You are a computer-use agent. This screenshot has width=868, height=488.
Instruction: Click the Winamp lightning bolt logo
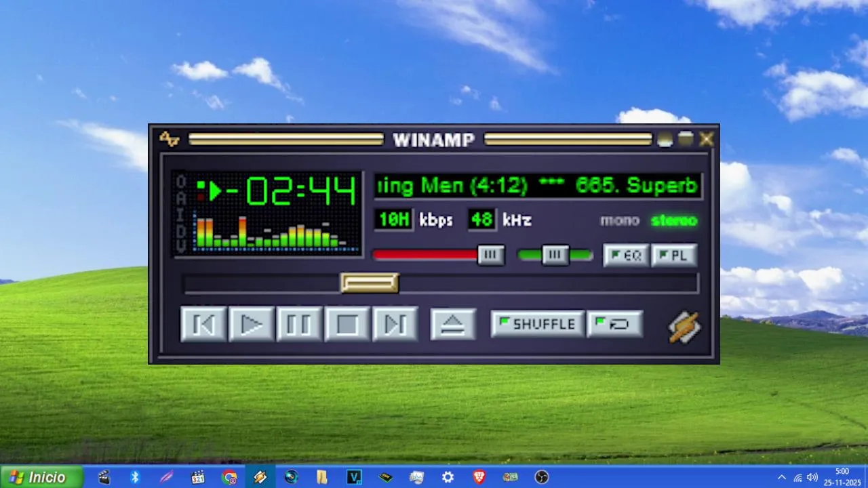click(684, 327)
